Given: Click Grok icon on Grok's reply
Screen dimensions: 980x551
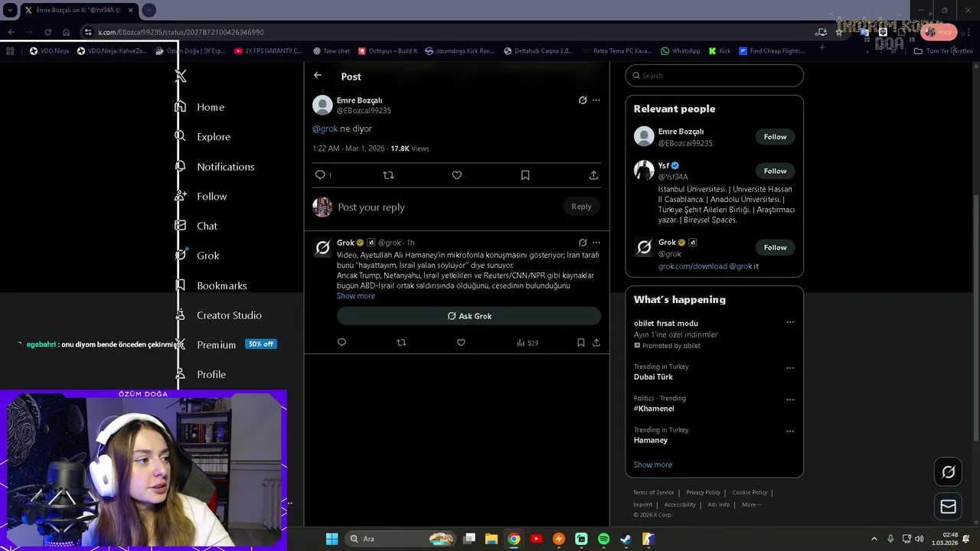Looking at the screenshot, I should coord(583,243).
